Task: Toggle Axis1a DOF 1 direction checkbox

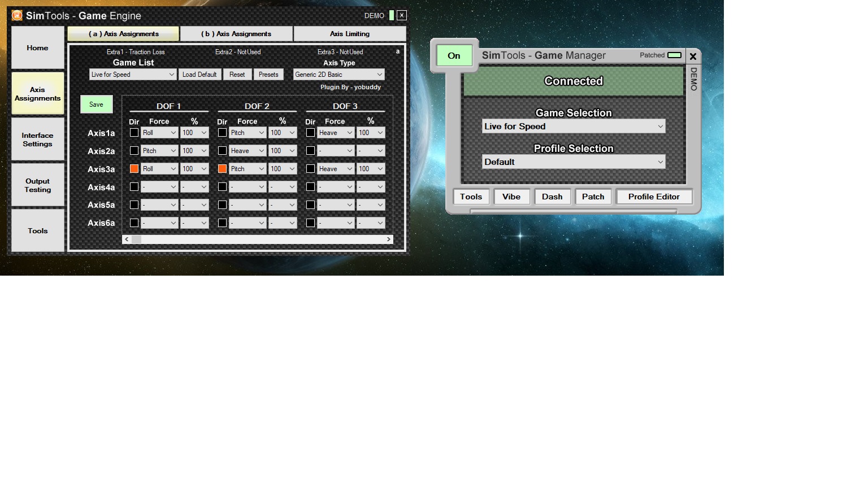Action: point(134,133)
